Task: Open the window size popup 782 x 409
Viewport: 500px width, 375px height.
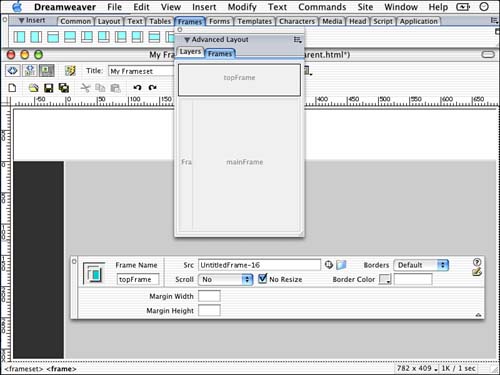Action: 416,368
